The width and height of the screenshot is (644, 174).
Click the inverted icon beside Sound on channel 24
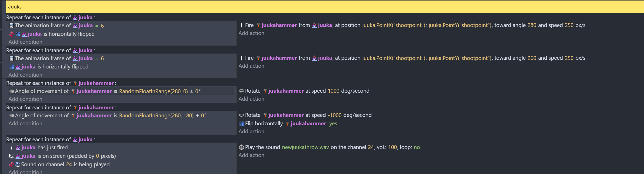(x=12, y=164)
